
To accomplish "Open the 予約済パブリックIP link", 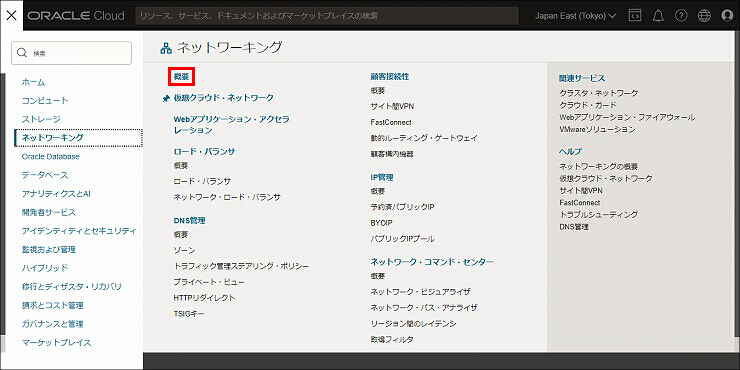I will 403,207.
